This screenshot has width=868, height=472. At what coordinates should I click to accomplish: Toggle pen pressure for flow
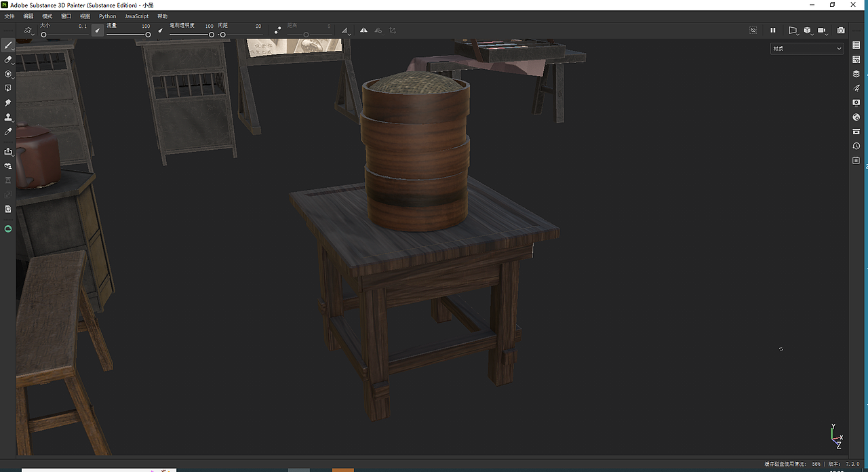point(97,31)
